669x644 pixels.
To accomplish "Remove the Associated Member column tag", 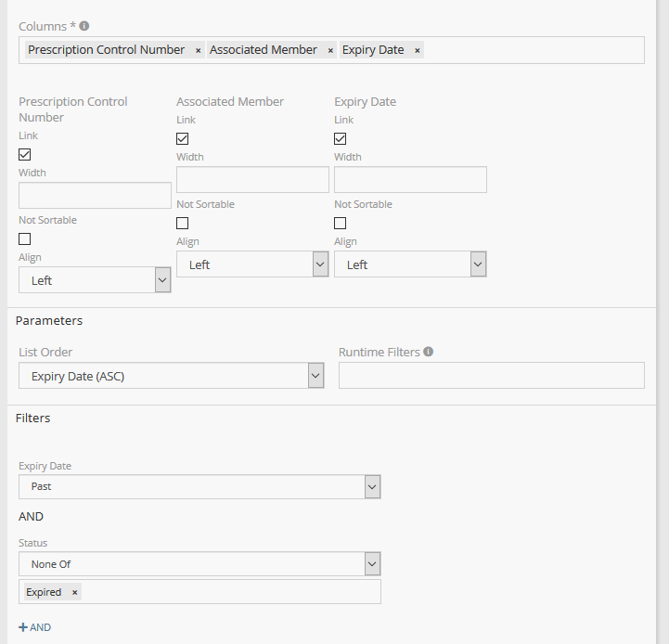I will [330, 51].
